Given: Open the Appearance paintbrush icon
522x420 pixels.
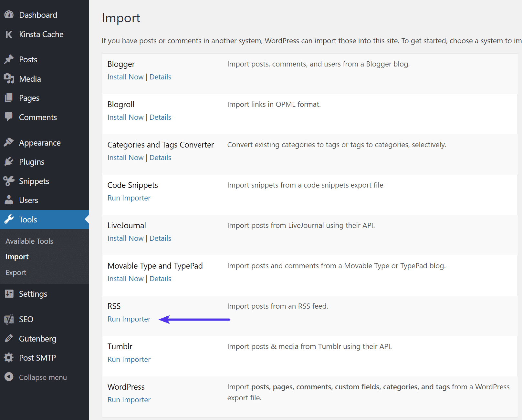Looking at the screenshot, I should (x=9, y=142).
